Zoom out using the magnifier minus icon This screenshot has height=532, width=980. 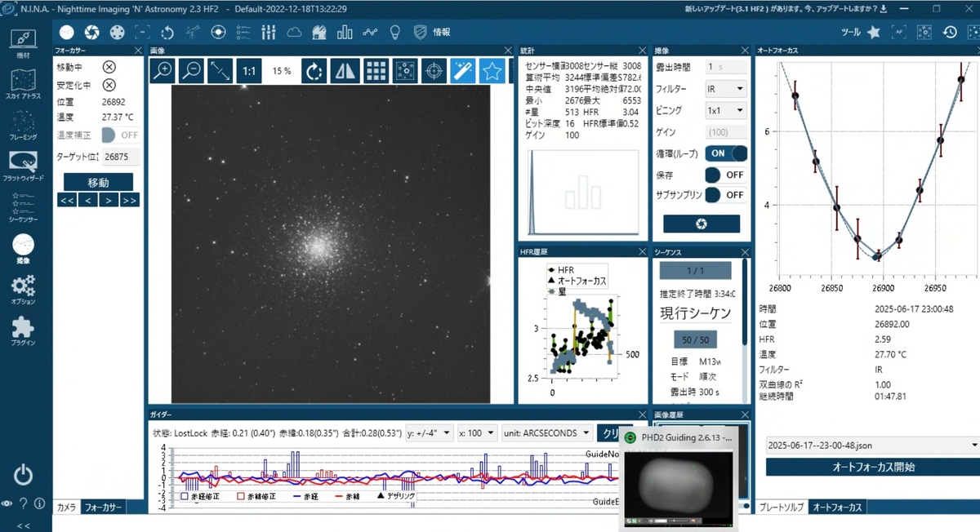tap(191, 71)
